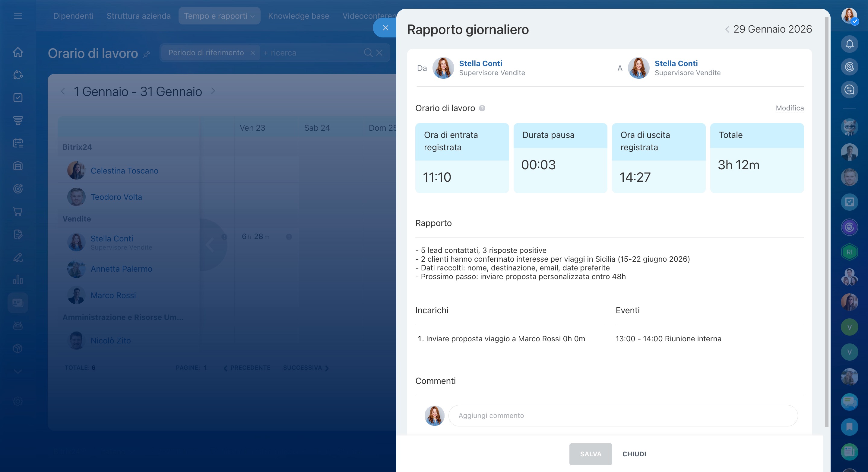Open the bookmark icon in right panel
This screenshot has width=868, height=472.
click(x=849, y=427)
